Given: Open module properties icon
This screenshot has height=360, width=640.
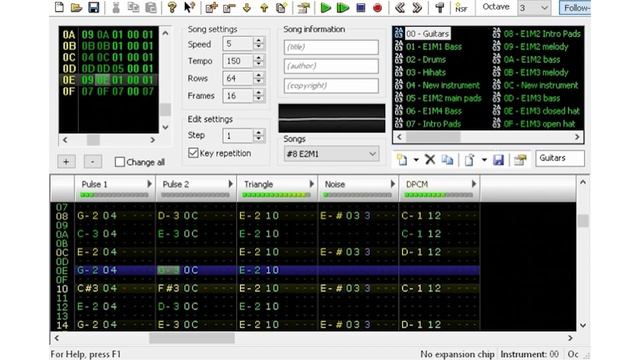Looking at the screenshot, I should point(303,7).
